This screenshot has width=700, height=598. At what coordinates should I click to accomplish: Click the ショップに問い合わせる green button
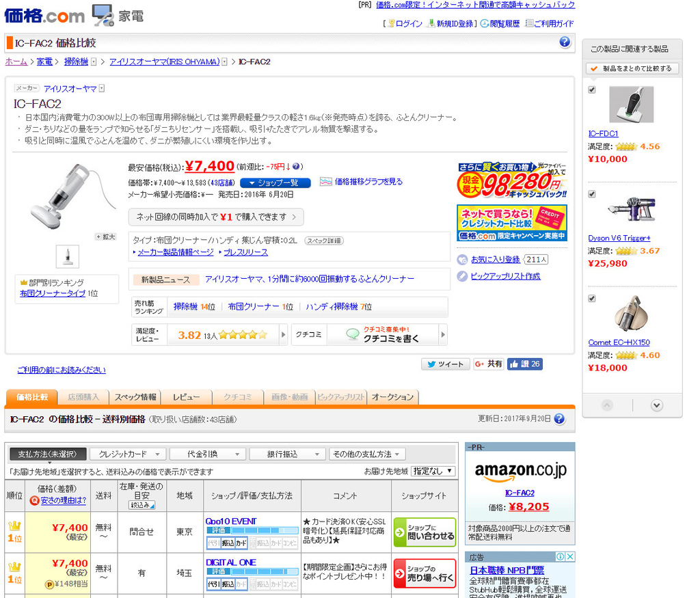[x=425, y=532]
